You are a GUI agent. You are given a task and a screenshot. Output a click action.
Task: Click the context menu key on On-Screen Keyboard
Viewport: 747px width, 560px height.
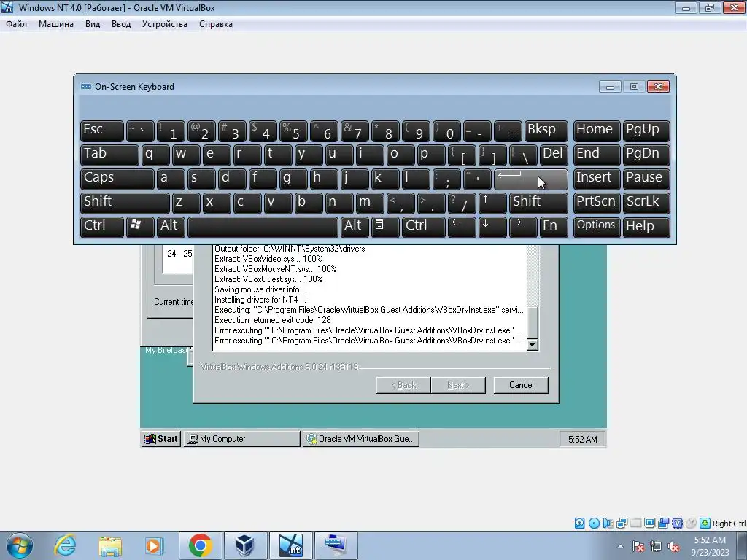[x=385, y=227]
